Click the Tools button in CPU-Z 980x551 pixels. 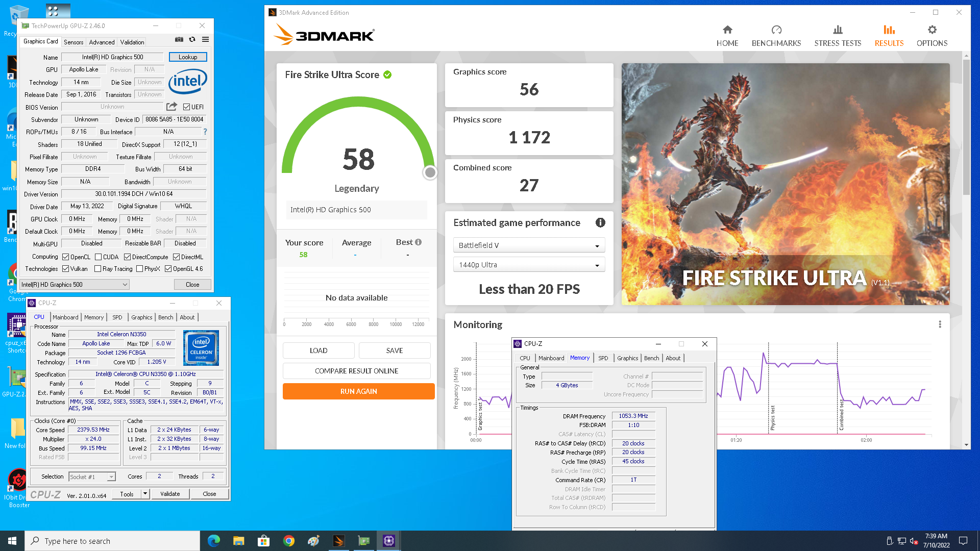point(127,494)
